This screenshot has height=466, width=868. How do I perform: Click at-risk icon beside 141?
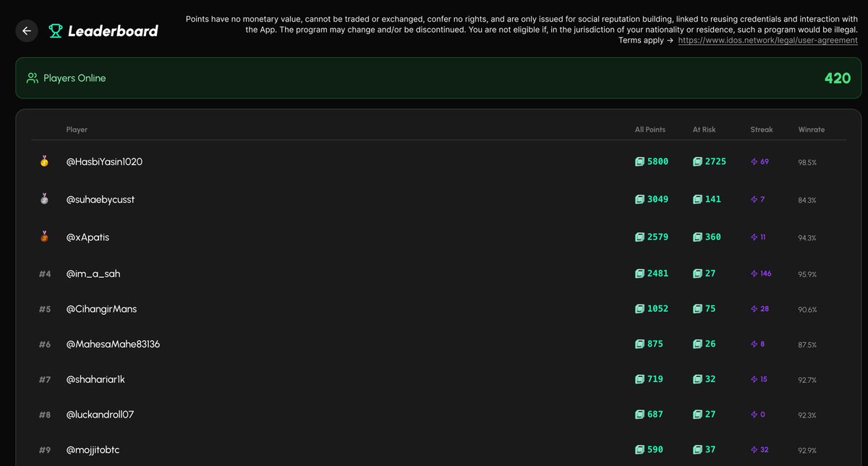pos(697,199)
